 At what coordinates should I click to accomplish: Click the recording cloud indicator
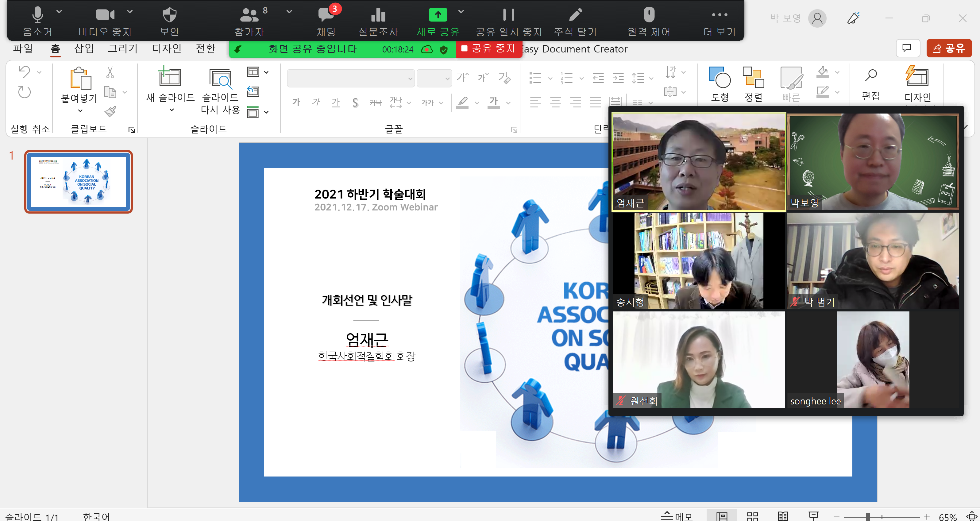coord(427,49)
